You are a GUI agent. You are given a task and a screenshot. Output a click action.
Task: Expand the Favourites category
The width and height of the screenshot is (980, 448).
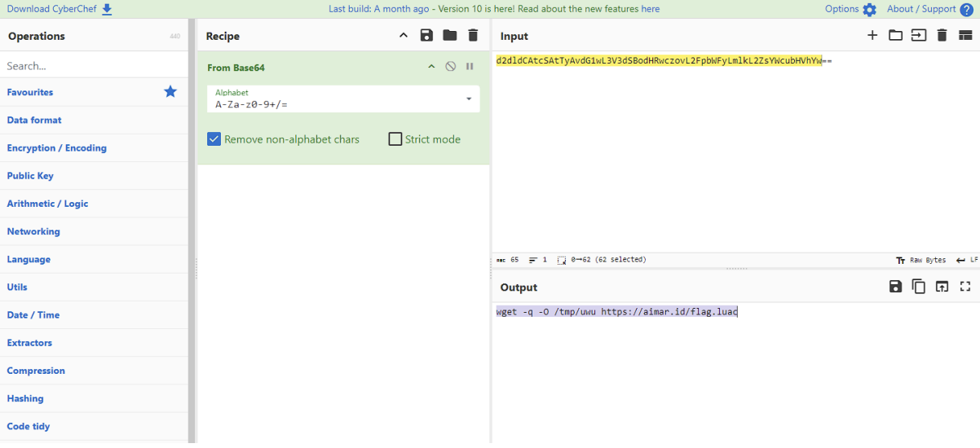pos(94,92)
